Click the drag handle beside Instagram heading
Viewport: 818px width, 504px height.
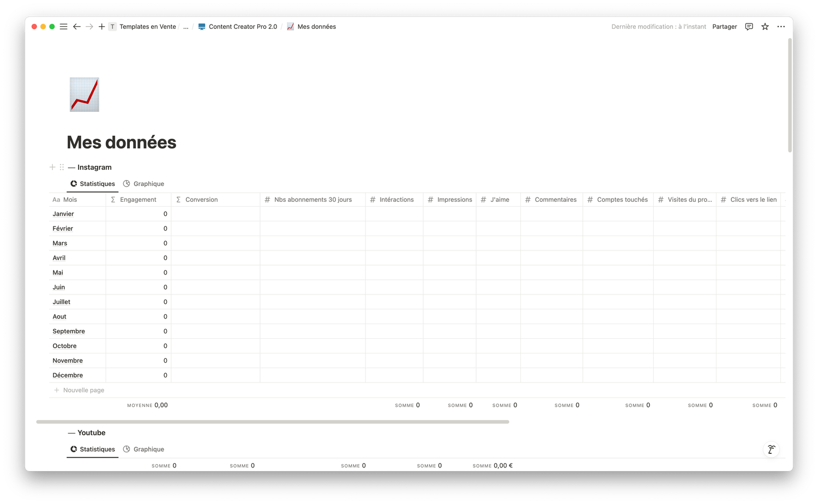click(62, 167)
